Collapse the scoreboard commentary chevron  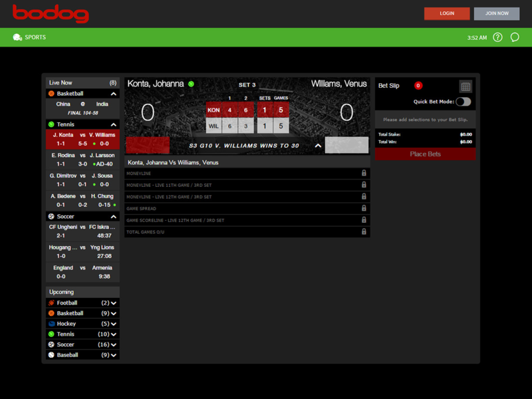pos(318,146)
